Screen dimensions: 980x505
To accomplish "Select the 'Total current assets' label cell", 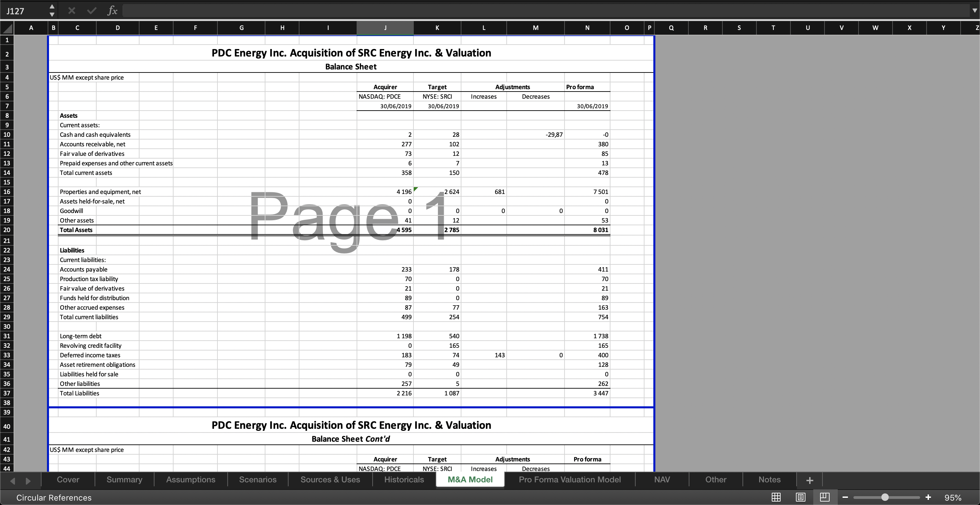I will click(x=86, y=173).
